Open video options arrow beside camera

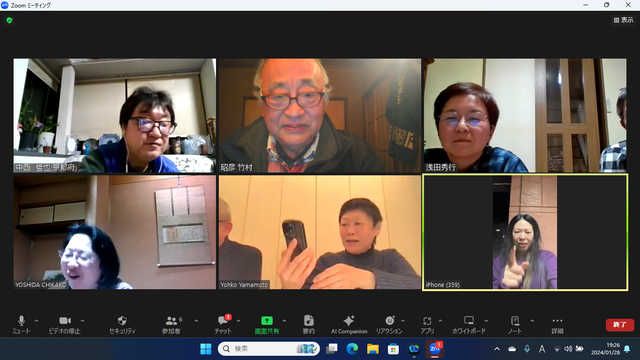click(x=82, y=321)
